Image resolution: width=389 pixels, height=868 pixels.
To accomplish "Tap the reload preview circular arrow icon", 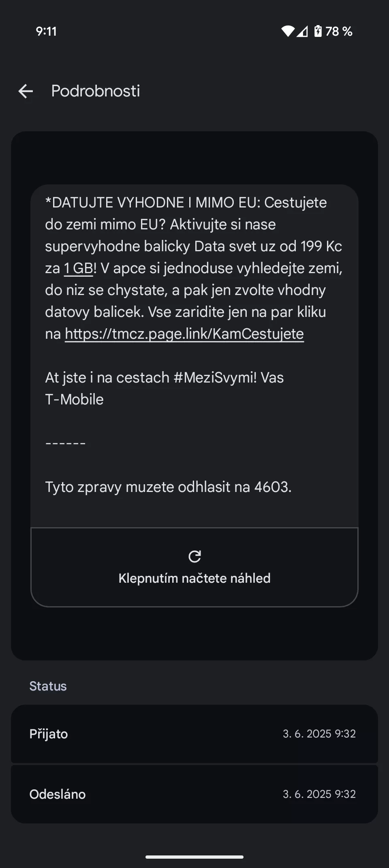I will [x=194, y=556].
